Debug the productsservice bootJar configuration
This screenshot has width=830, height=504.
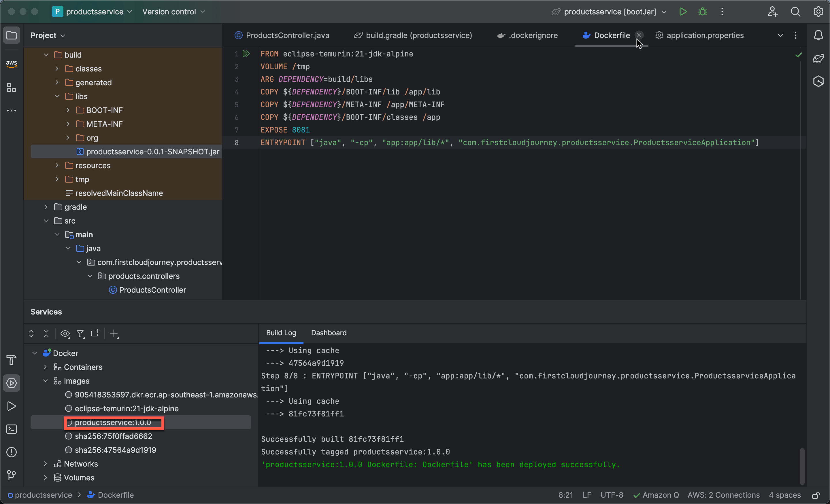(x=702, y=12)
